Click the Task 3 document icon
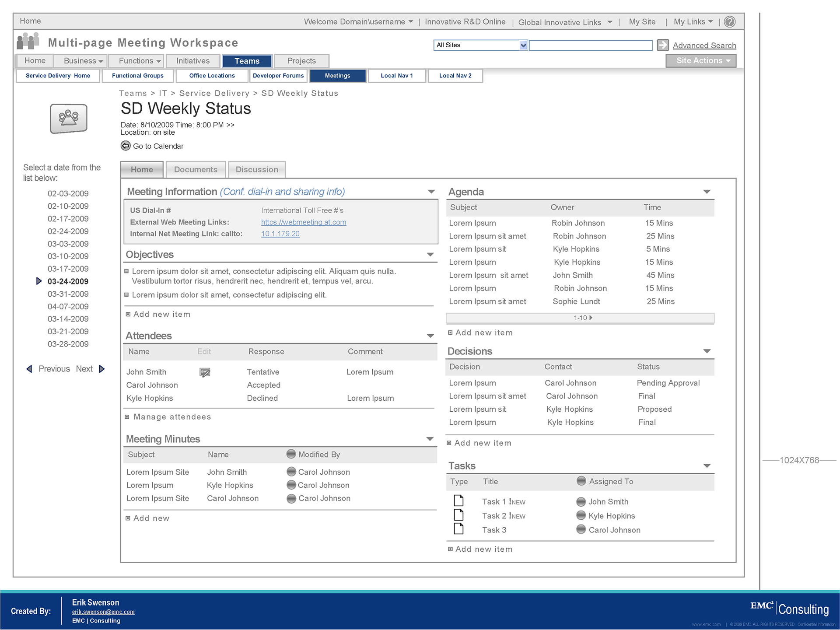Viewport: 840px width, 630px height. pyautogui.click(x=458, y=529)
